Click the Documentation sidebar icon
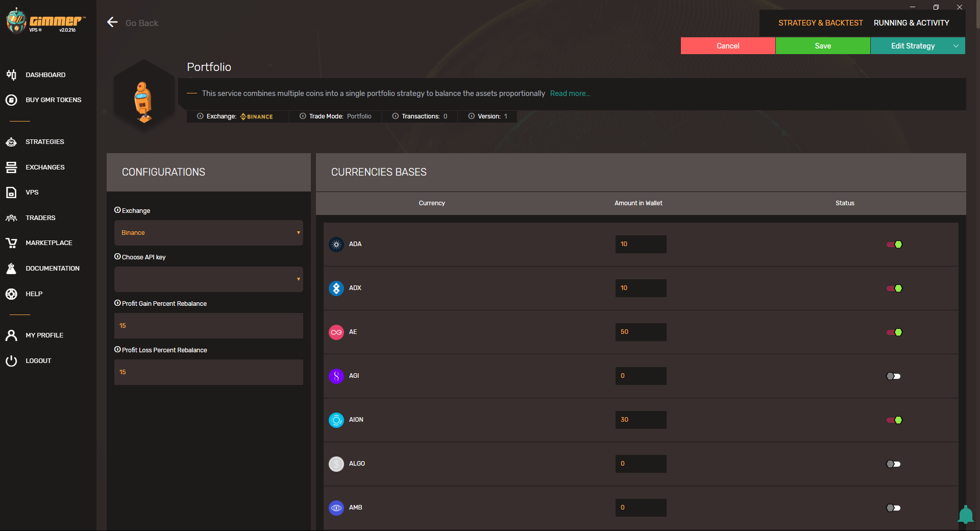Viewport: 980px width, 531px height. coord(11,269)
